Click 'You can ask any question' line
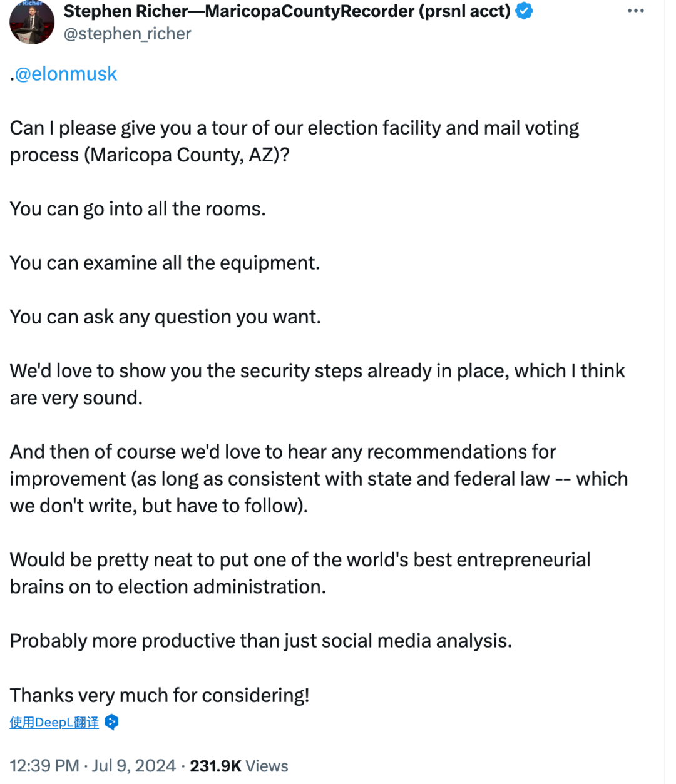Screen dimensions: 676x784 pyautogui.click(x=165, y=317)
